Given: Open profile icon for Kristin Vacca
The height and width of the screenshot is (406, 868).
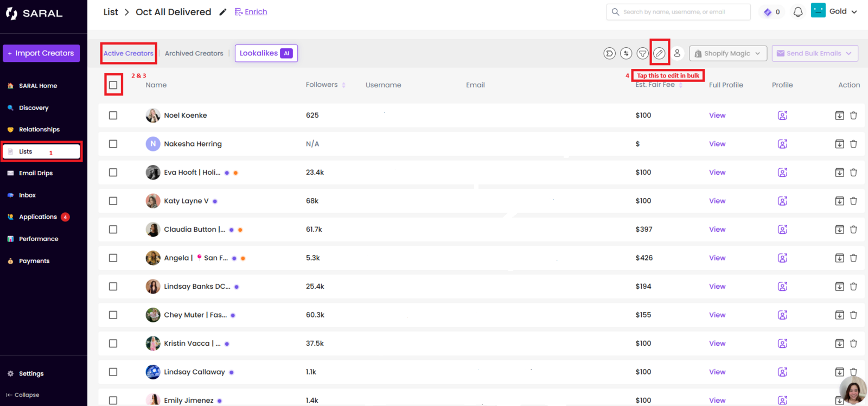Looking at the screenshot, I should tap(782, 343).
